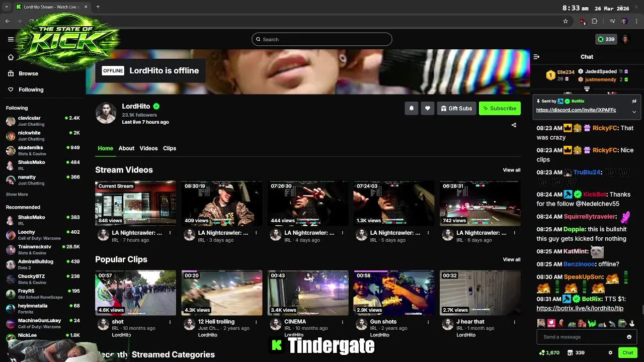Open the 08:30:19 stream video thumbnail
The height and width of the screenshot is (362, 644).
[x=222, y=203]
